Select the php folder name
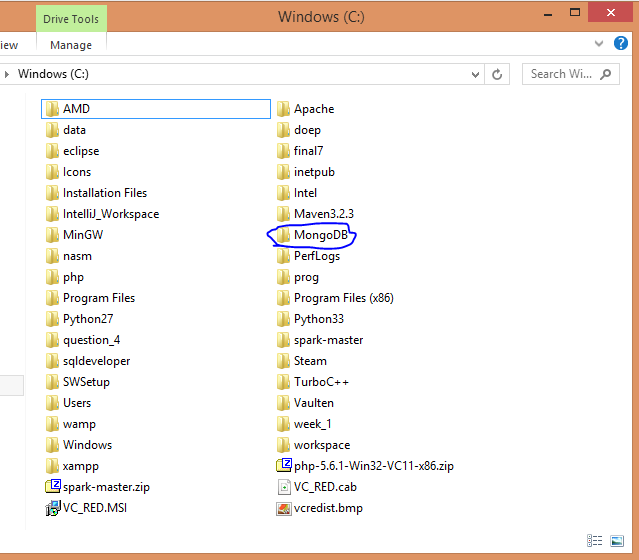This screenshot has height=560, width=639. click(73, 278)
